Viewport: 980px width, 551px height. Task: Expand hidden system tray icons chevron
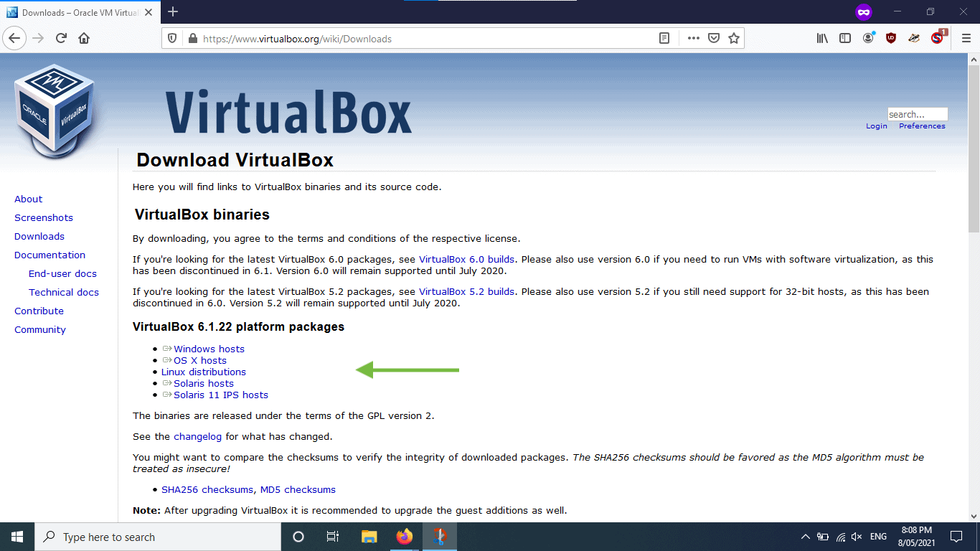(x=805, y=537)
